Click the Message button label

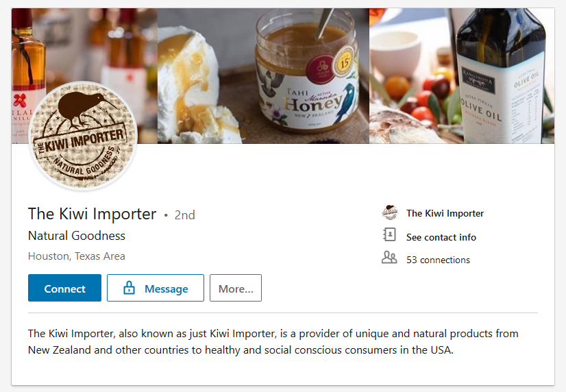[166, 289]
